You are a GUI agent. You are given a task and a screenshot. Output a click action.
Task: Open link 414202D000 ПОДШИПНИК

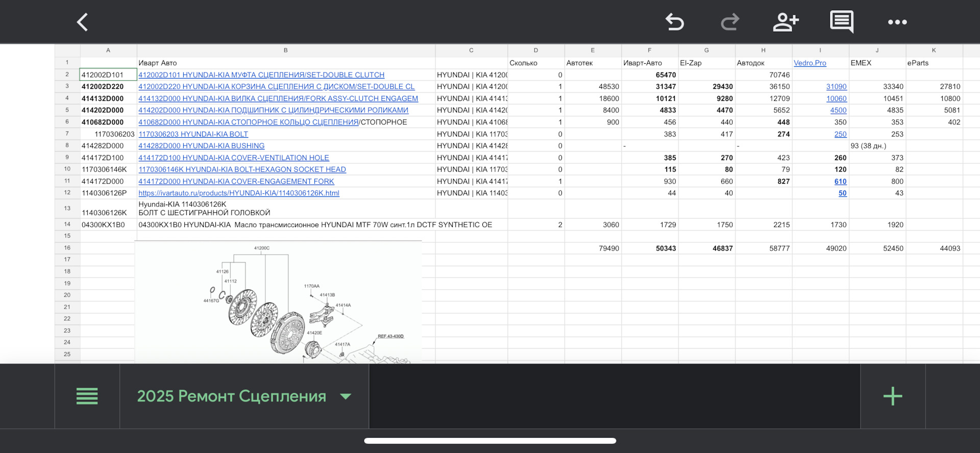tap(273, 110)
